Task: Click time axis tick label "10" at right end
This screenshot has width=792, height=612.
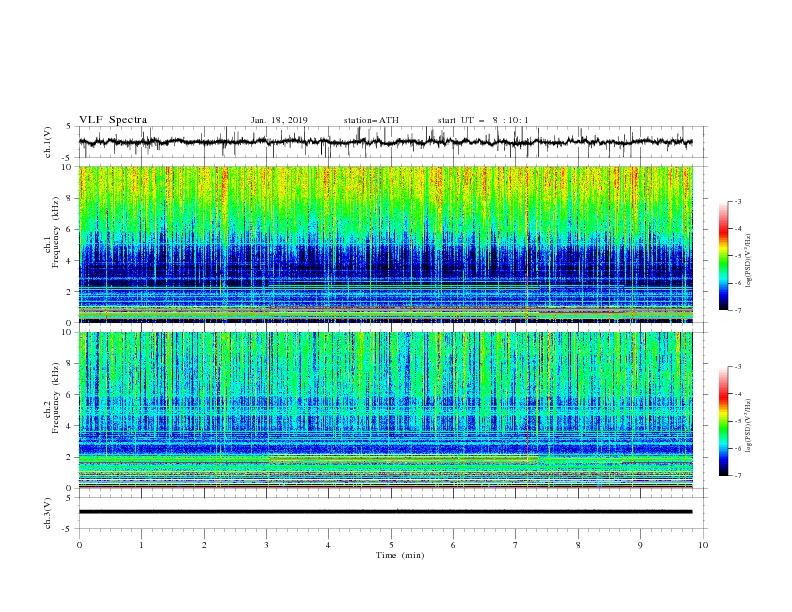Action: 703,545
